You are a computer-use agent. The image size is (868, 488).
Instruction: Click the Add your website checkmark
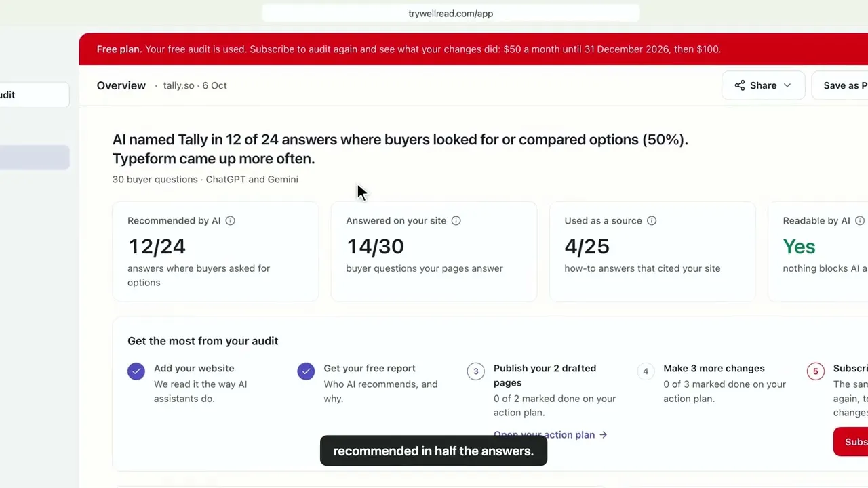point(136,371)
